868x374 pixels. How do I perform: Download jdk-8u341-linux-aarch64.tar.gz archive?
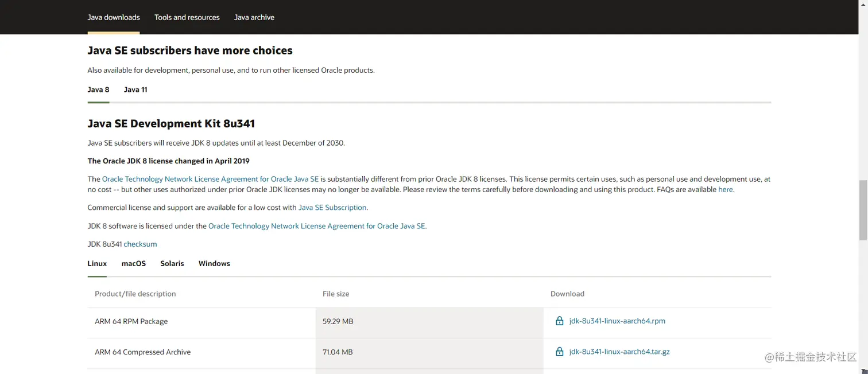[x=619, y=352]
